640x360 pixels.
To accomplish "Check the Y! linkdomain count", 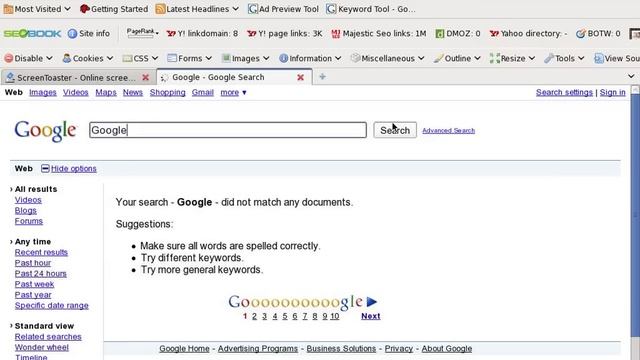I will 202,33.
